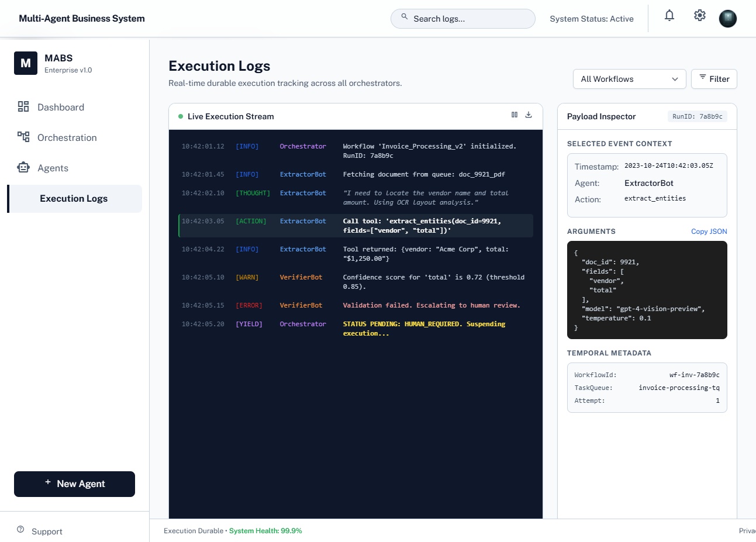756x542 pixels.
Task: Click the Agents robot icon
Action: (x=23, y=167)
